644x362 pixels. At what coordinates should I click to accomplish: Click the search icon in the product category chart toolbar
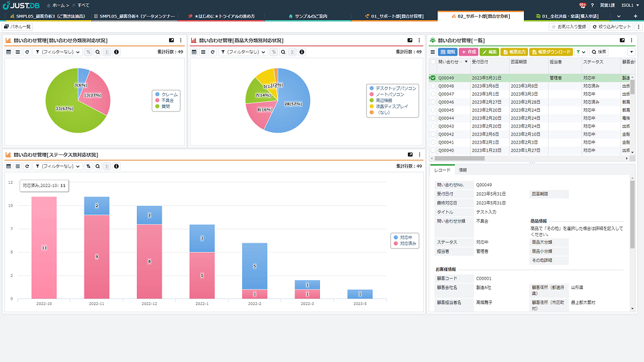point(283,52)
